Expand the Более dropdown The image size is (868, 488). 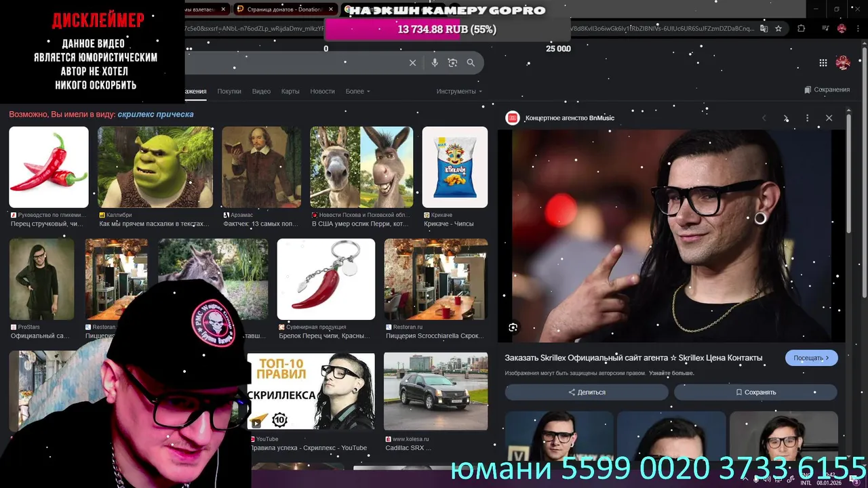click(357, 91)
